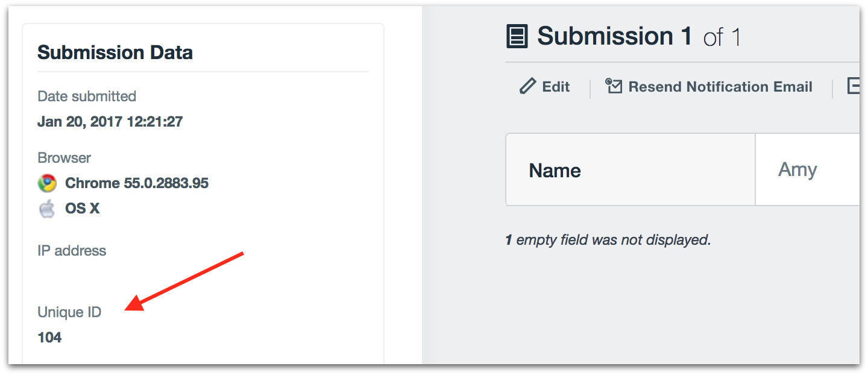Click the pencil icon next to Edit
The image size is (868, 375).
coord(527,86)
